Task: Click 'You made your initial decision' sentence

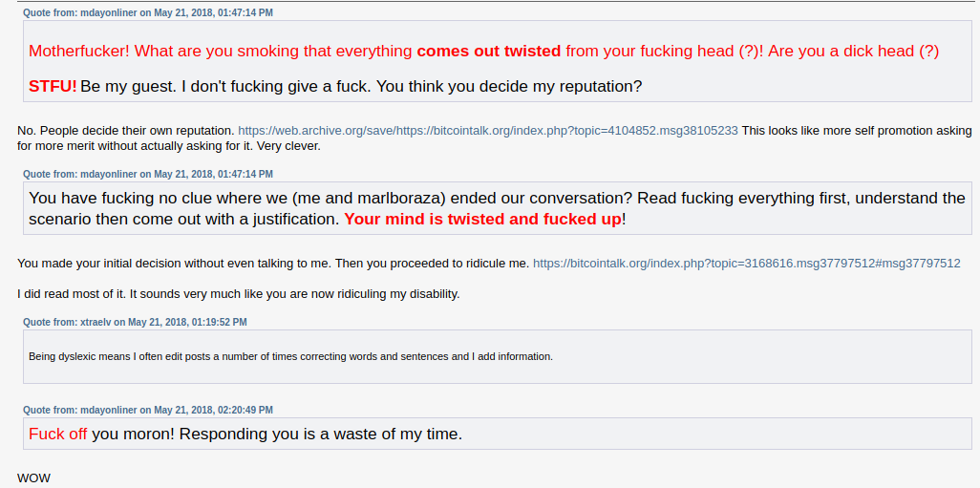Action: tap(175, 264)
